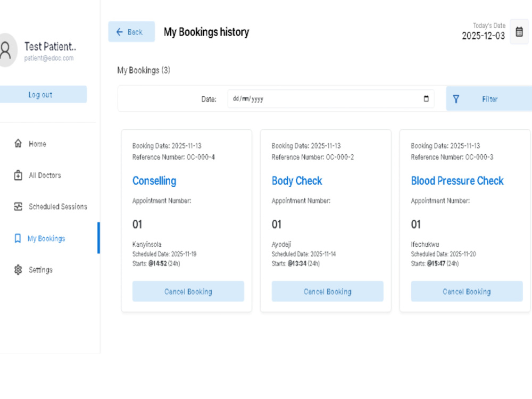The height and width of the screenshot is (399, 532).
Task: Cancel the Conselling booking
Action: click(x=188, y=292)
